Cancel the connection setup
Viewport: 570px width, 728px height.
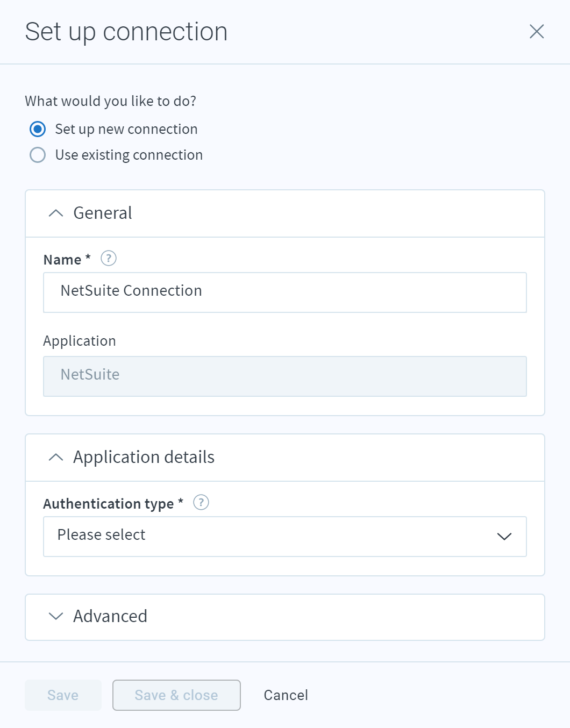point(286,695)
